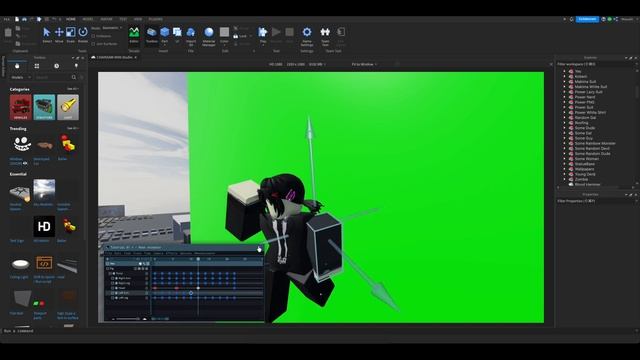This screenshot has width=640, height=360.
Task: Click See All next to Categories
Action: pos(73,89)
